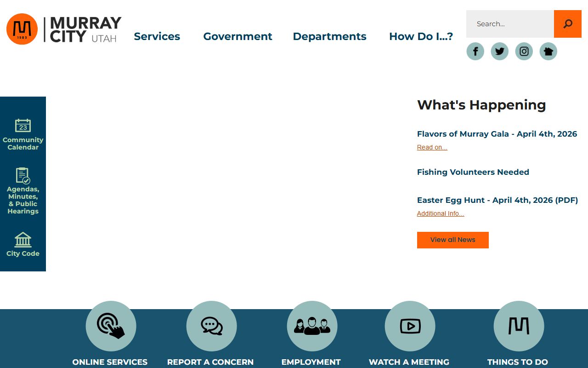This screenshot has height=368, width=588.
Task: Click the Employment people icon
Action: coord(312,326)
